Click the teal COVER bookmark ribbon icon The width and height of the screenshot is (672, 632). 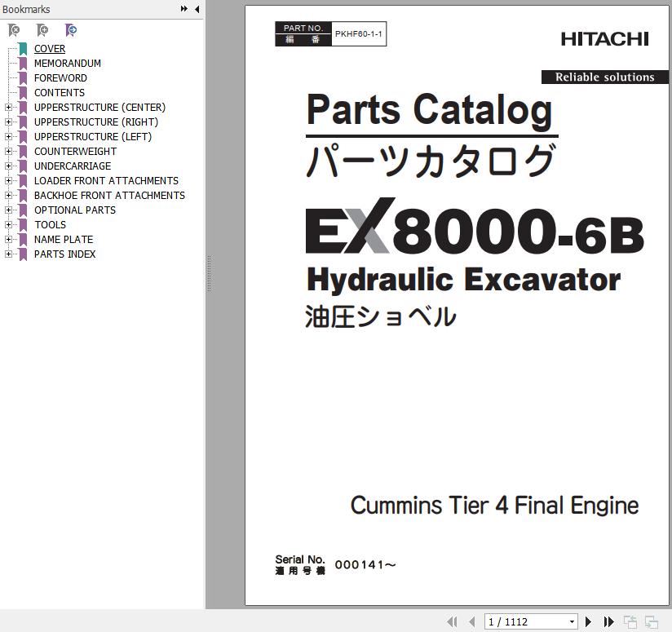click(x=23, y=49)
